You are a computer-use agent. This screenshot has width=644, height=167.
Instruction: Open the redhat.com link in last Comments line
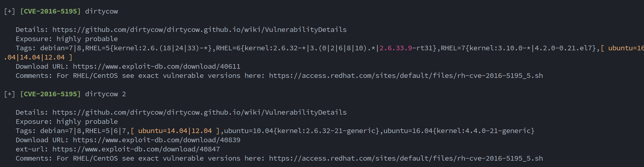coord(406,158)
